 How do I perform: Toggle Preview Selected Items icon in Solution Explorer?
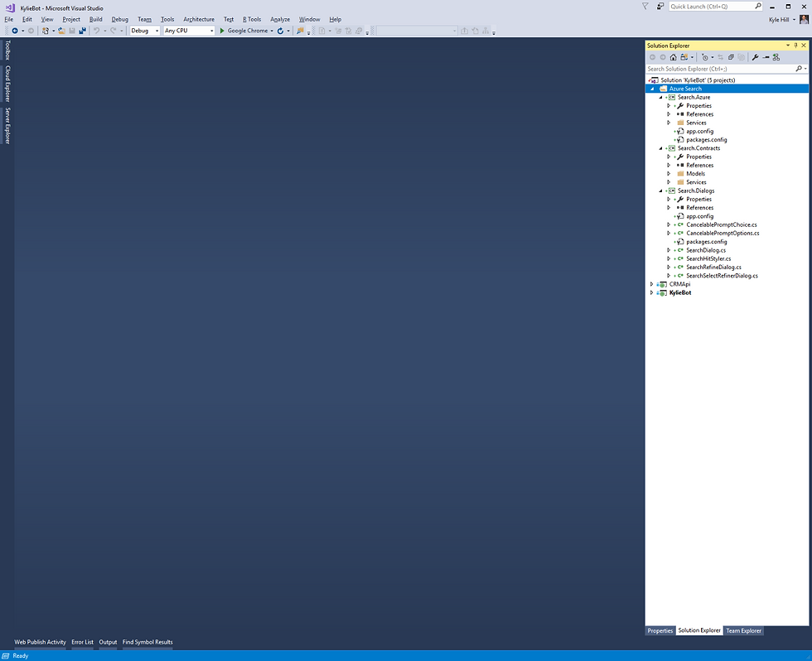tap(766, 57)
